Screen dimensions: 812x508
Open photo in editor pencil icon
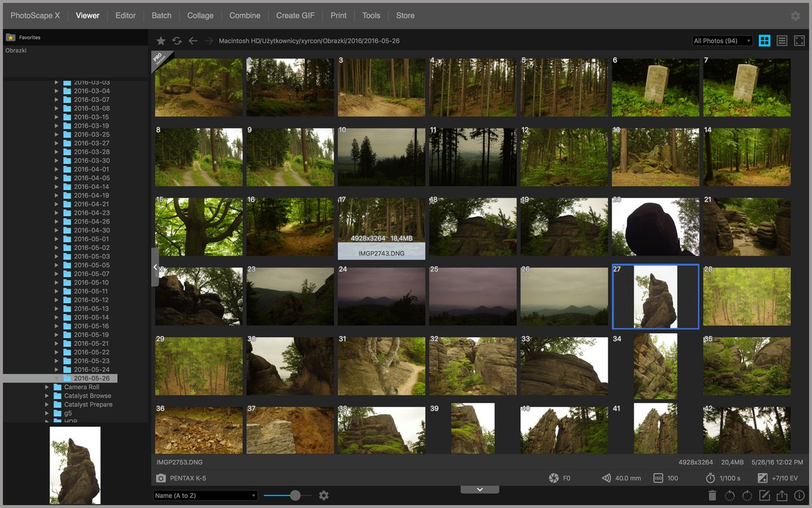click(x=764, y=496)
